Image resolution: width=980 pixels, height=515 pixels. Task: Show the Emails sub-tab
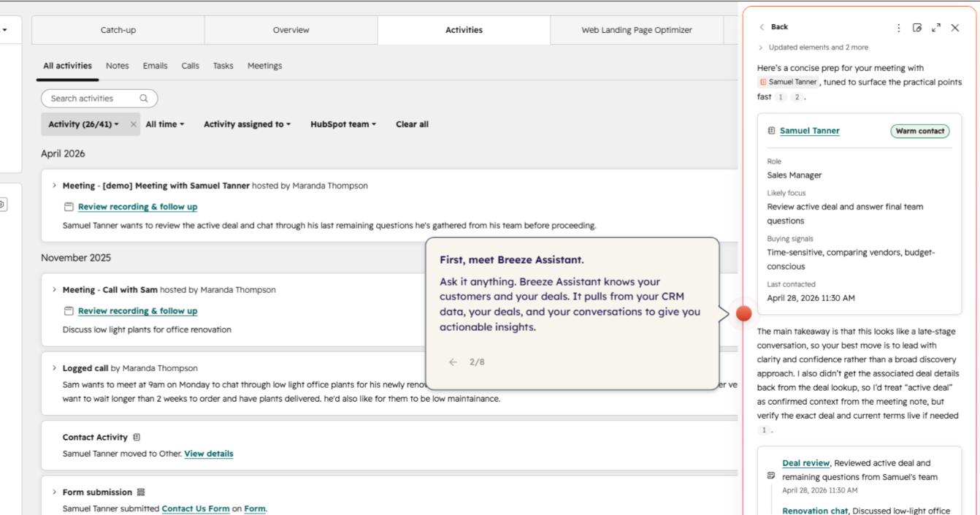(x=155, y=66)
